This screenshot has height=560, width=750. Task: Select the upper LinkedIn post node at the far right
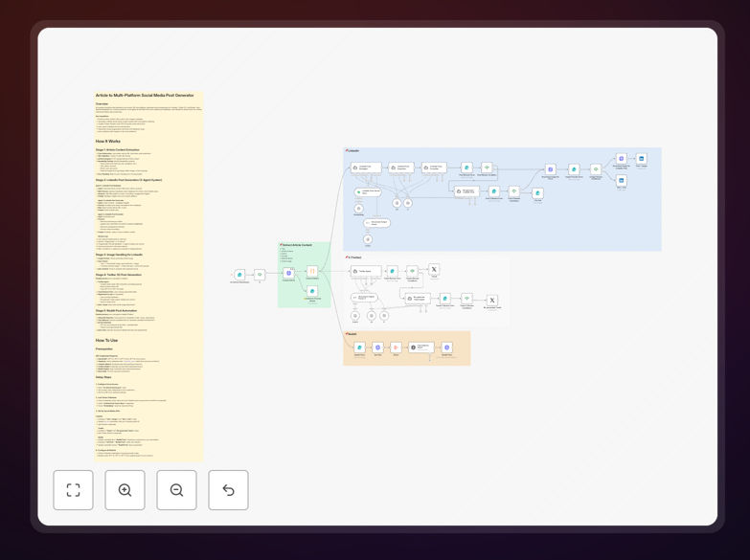point(642,159)
